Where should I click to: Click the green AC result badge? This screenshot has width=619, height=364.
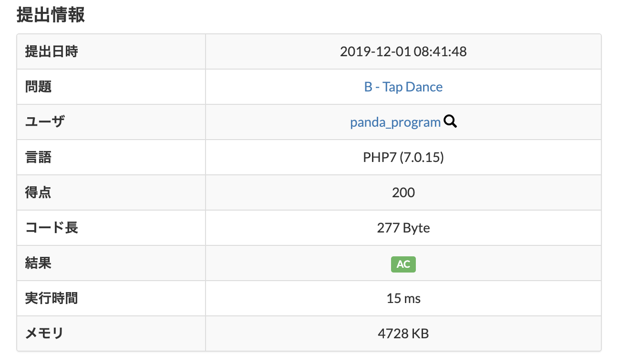[403, 264]
